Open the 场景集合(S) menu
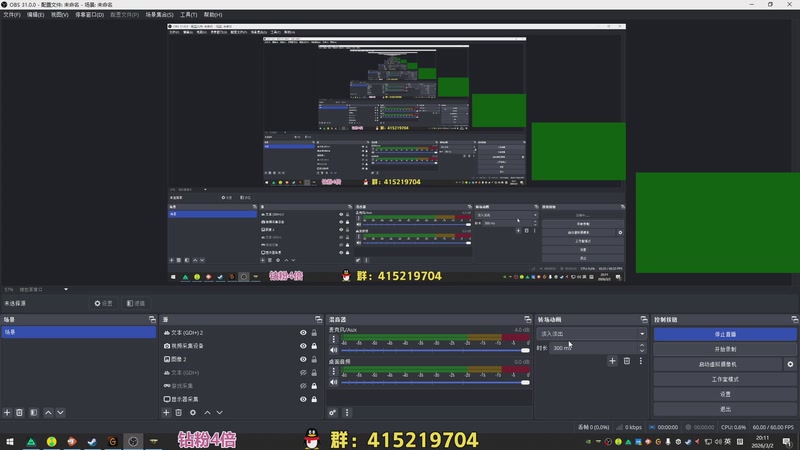The width and height of the screenshot is (800, 450). pyautogui.click(x=159, y=15)
